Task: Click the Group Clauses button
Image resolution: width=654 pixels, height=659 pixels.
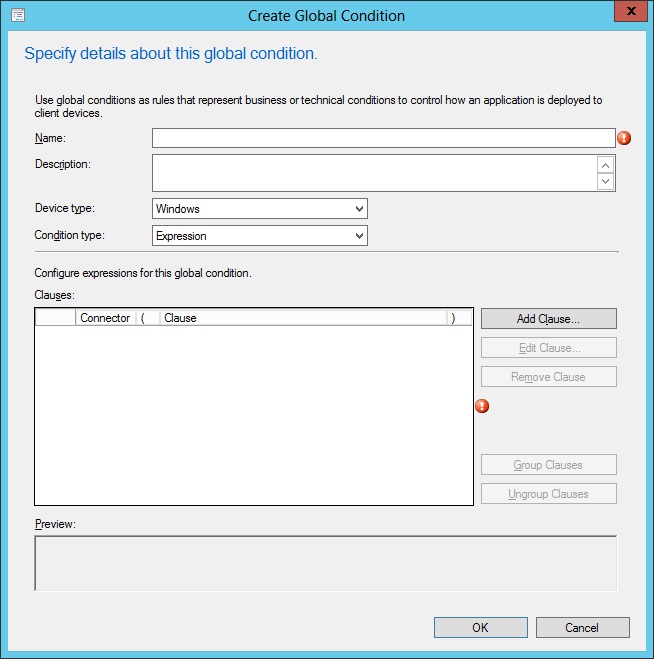Action: tap(548, 465)
